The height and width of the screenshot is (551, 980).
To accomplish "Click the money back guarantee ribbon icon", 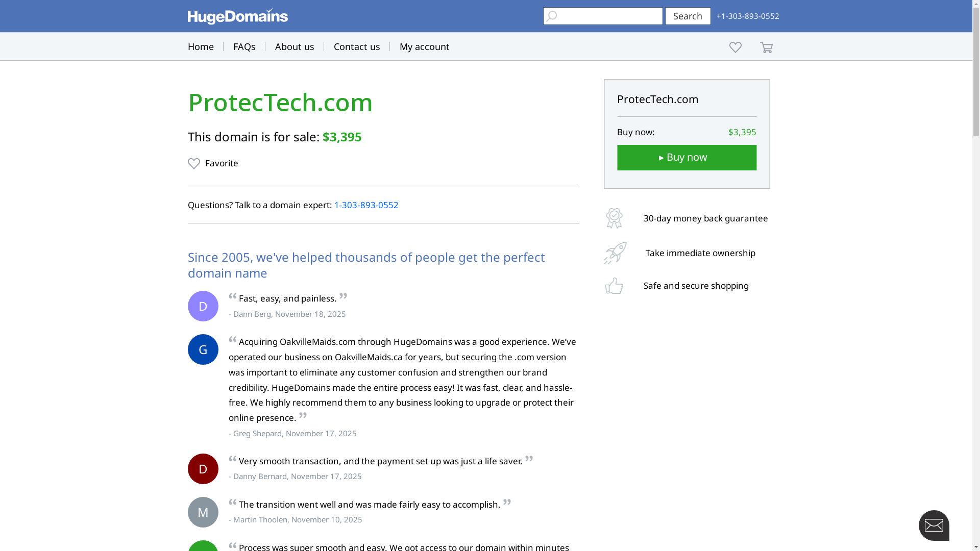I will pos(614,218).
